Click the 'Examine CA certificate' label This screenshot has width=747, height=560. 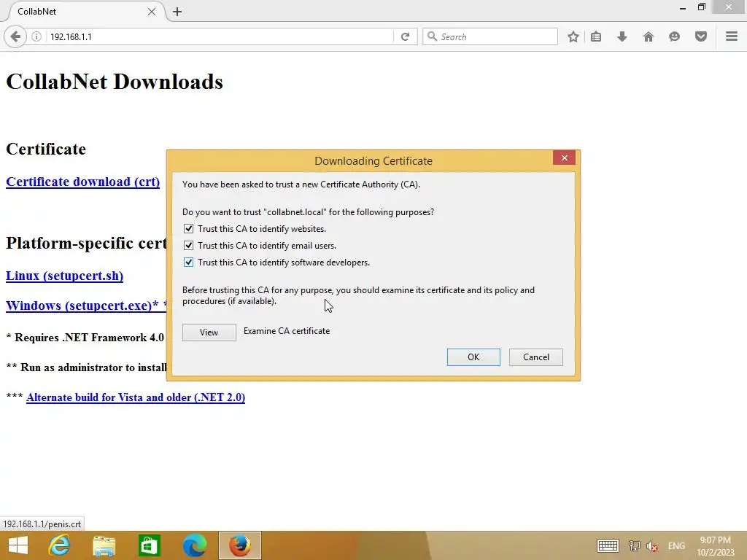click(287, 331)
